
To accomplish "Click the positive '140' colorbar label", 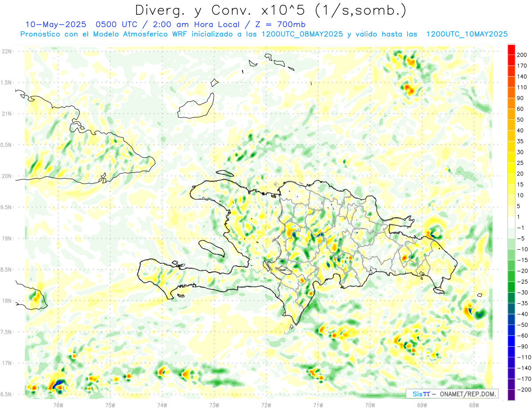I will 522,76.
